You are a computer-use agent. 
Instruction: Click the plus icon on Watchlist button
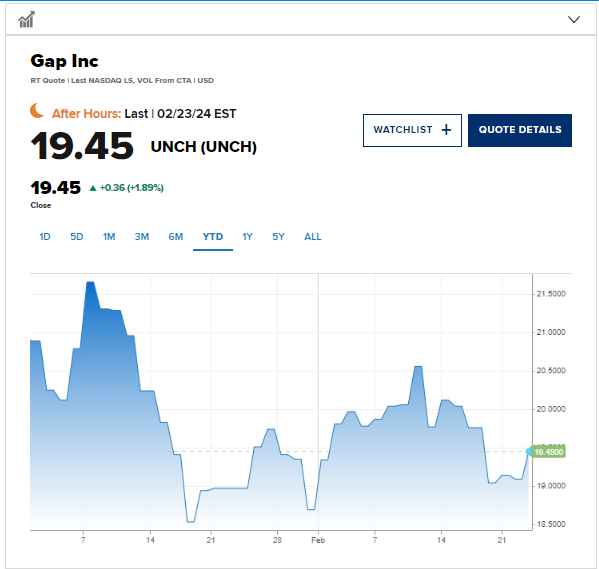(x=446, y=130)
